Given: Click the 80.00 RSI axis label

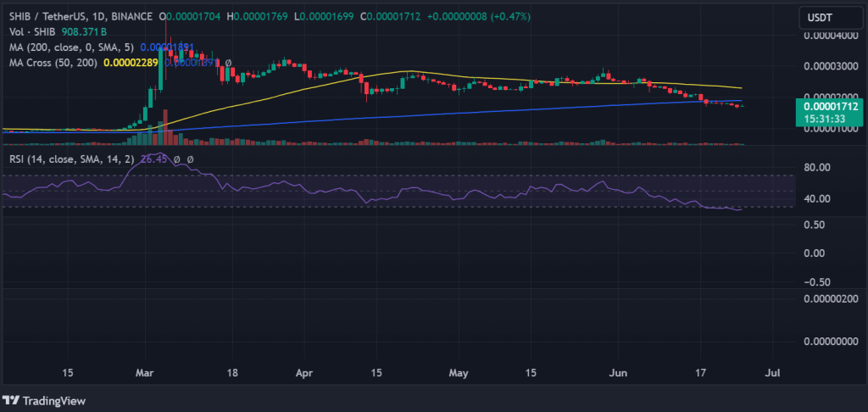Looking at the screenshot, I should click(x=819, y=167).
